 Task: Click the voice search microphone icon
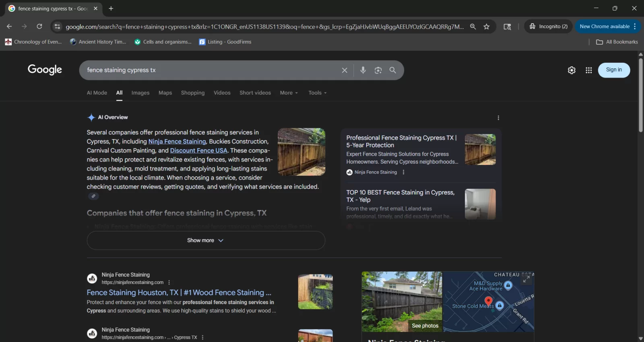[363, 70]
